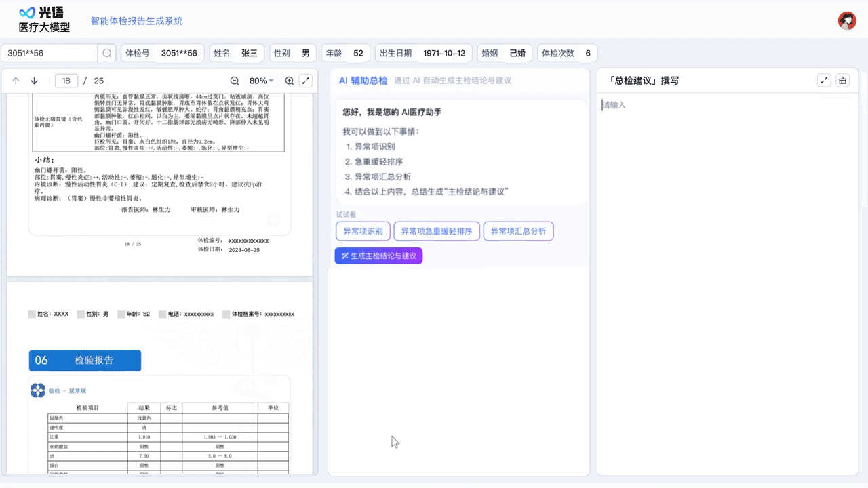This screenshot has height=488, width=868.
Task: Zoom in the report document
Action: 290,81
